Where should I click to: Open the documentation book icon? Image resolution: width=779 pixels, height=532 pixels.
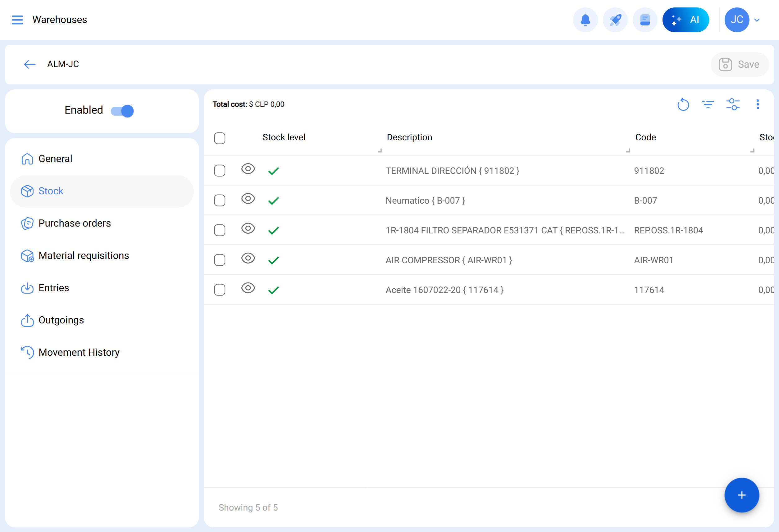[x=645, y=20]
